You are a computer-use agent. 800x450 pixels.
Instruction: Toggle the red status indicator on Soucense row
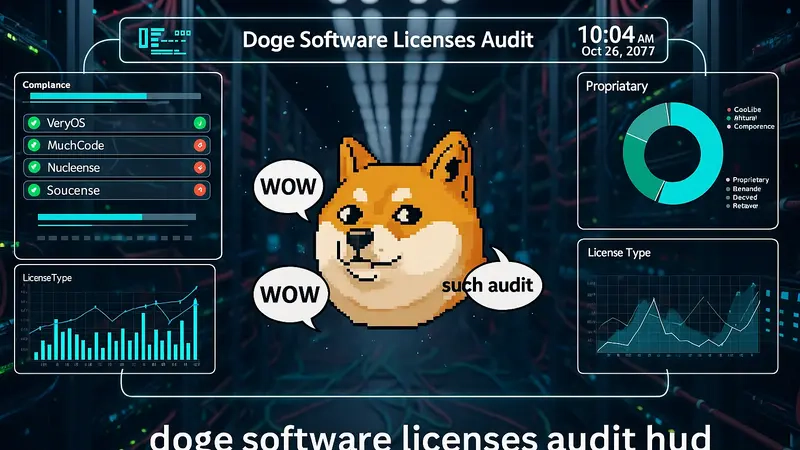(x=200, y=189)
